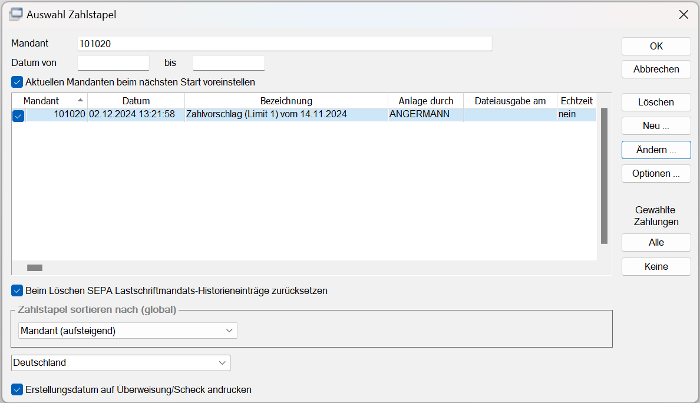Screen dimensions: 700x403
Task: Focus the 'Datum von' input field
Action: point(113,63)
